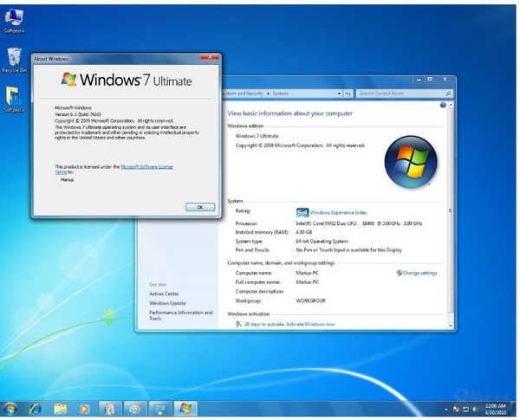Click the System window taskbar button
520x420 pixels.
pyautogui.click(x=160, y=409)
